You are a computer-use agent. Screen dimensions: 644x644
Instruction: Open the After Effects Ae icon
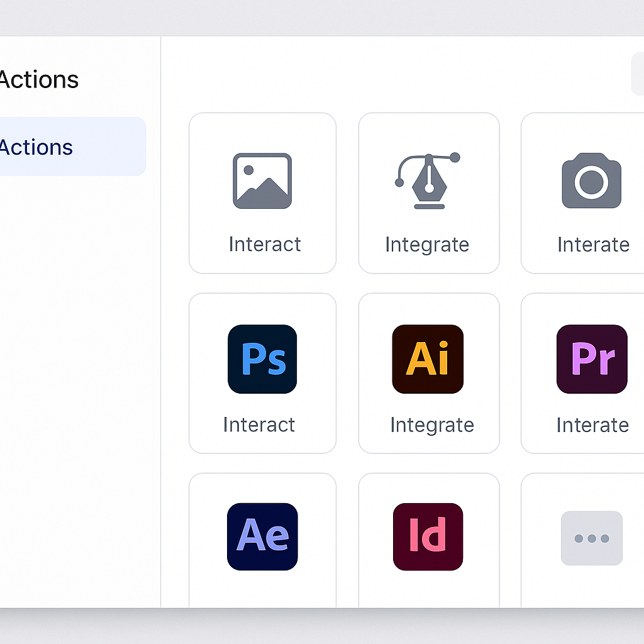click(x=262, y=536)
